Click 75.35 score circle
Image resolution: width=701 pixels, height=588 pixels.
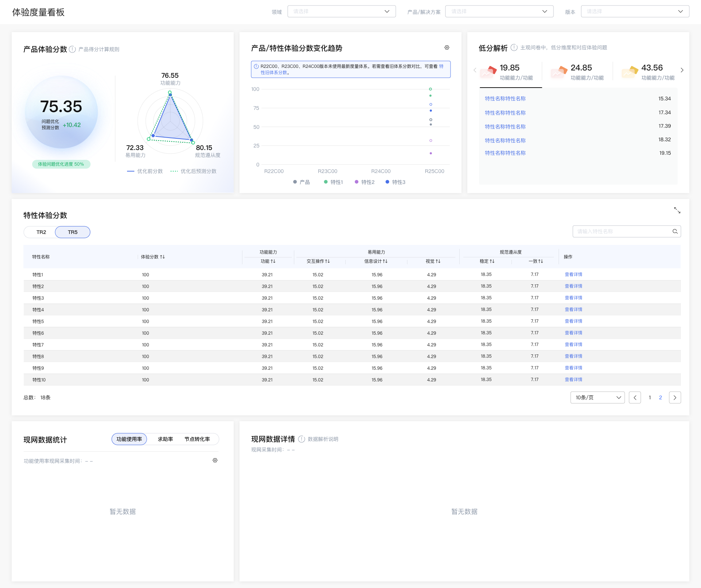click(61, 112)
